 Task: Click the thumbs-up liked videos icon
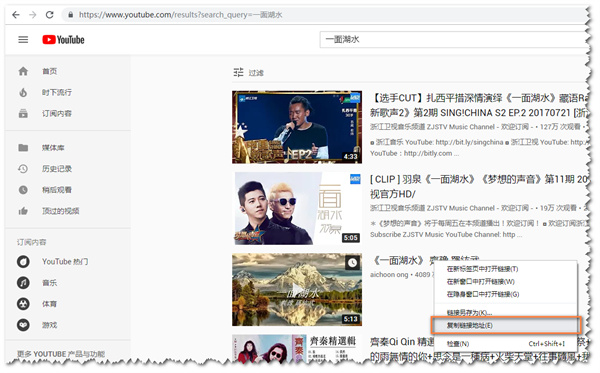tap(23, 211)
